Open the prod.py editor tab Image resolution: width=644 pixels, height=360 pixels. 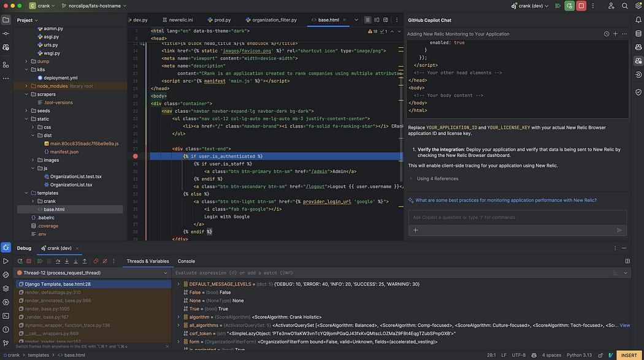coord(219,20)
